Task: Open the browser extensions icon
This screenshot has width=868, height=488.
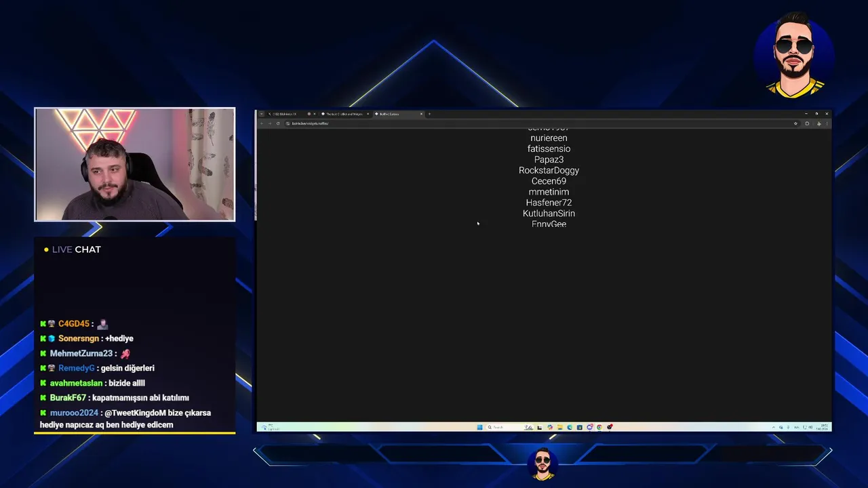Action: click(x=807, y=123)
